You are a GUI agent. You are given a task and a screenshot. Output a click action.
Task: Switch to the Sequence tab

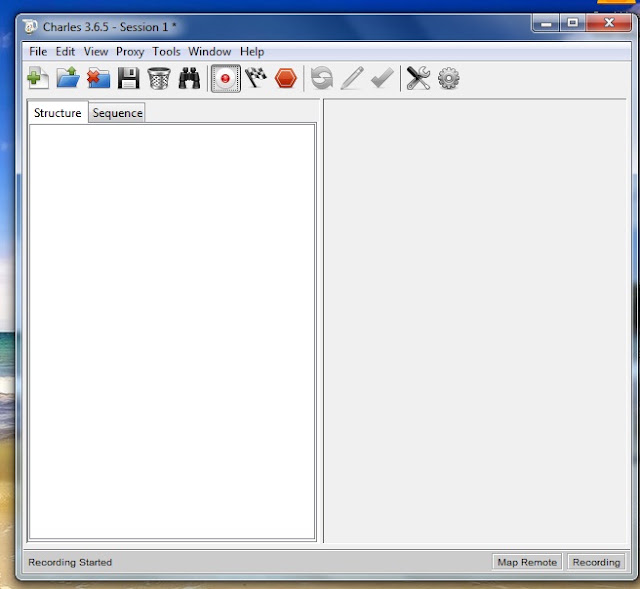pos(117,113)
